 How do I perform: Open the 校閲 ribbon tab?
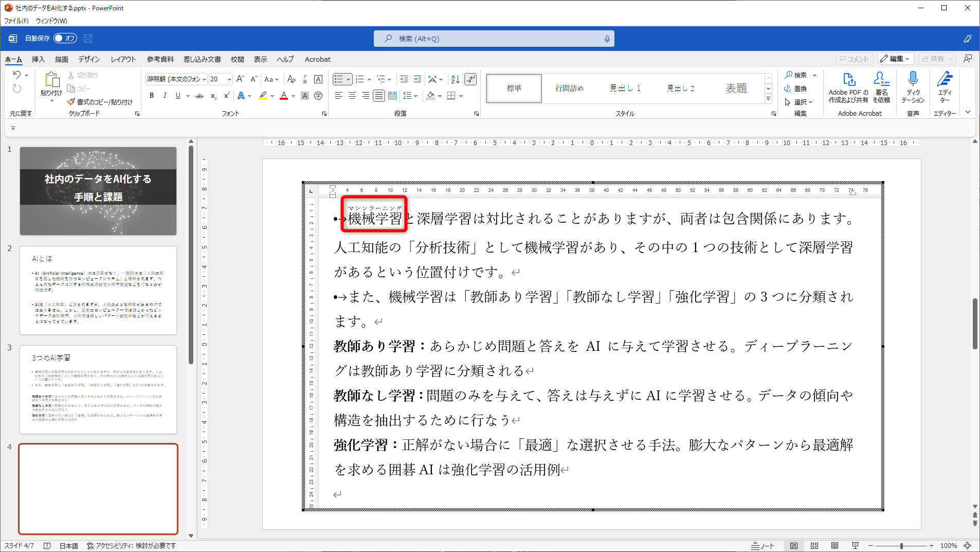pos(237,59)
